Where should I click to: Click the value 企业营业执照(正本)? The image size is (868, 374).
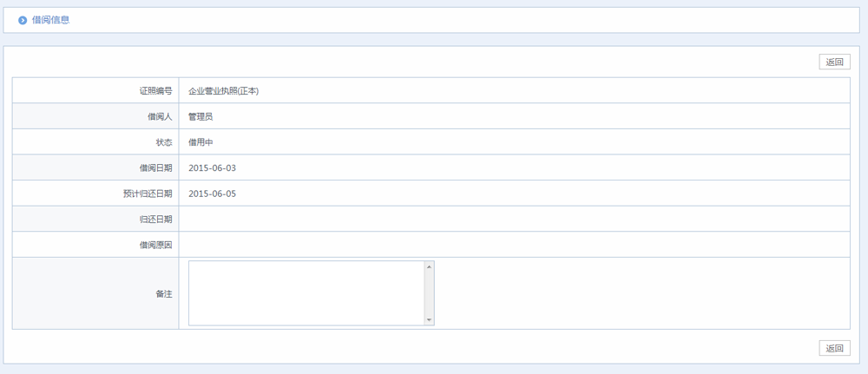coord(224,91)
